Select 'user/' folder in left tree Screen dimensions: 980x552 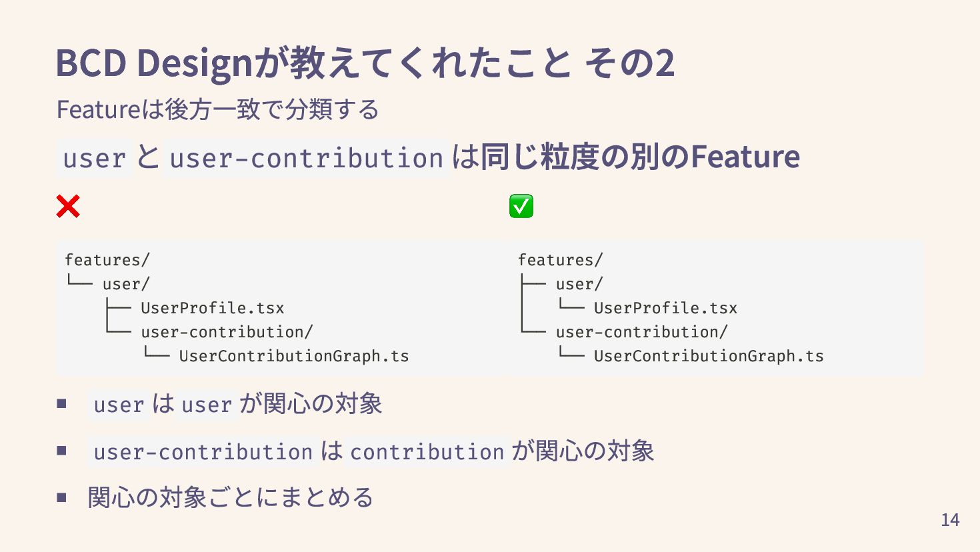pos(126,284)
